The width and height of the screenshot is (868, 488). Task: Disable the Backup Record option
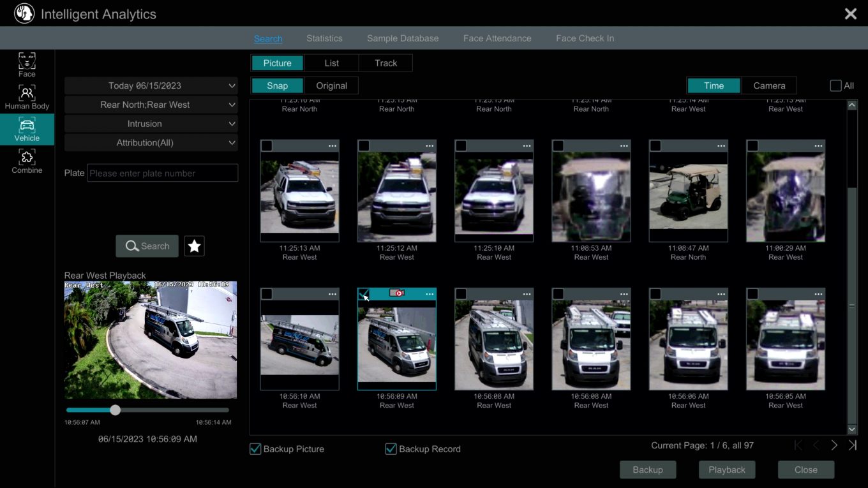[x=391, y=448]
